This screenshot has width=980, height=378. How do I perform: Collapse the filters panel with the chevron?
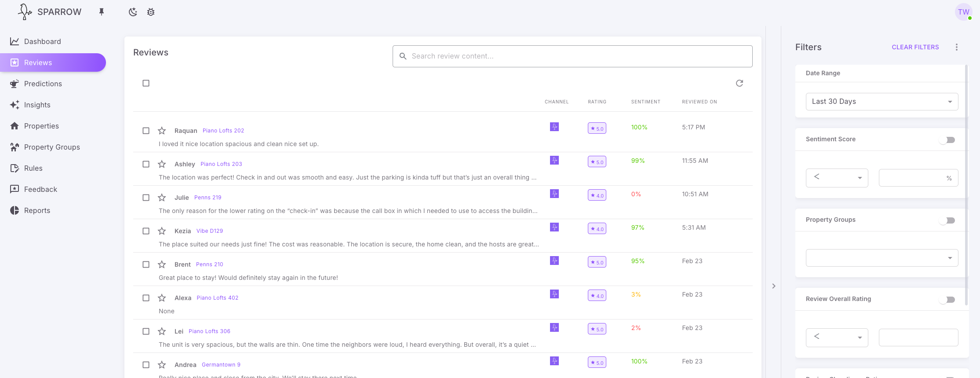tap(774, 286)
